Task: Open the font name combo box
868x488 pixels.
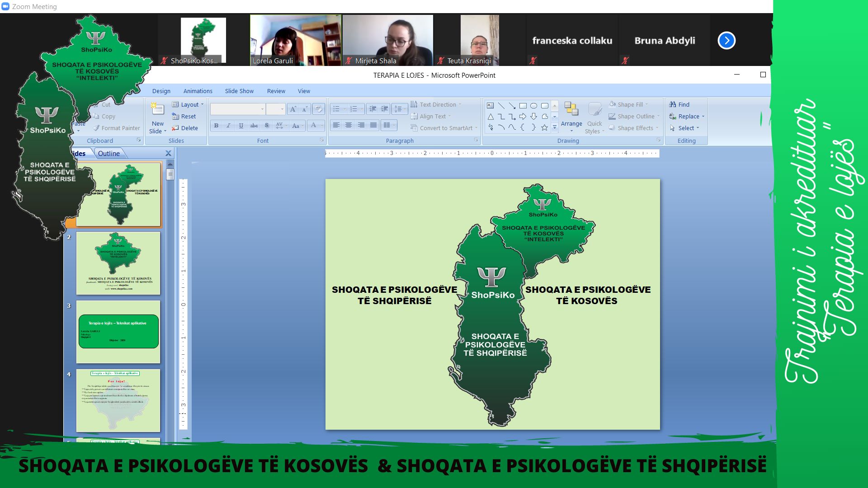Action: coord(238,109)
